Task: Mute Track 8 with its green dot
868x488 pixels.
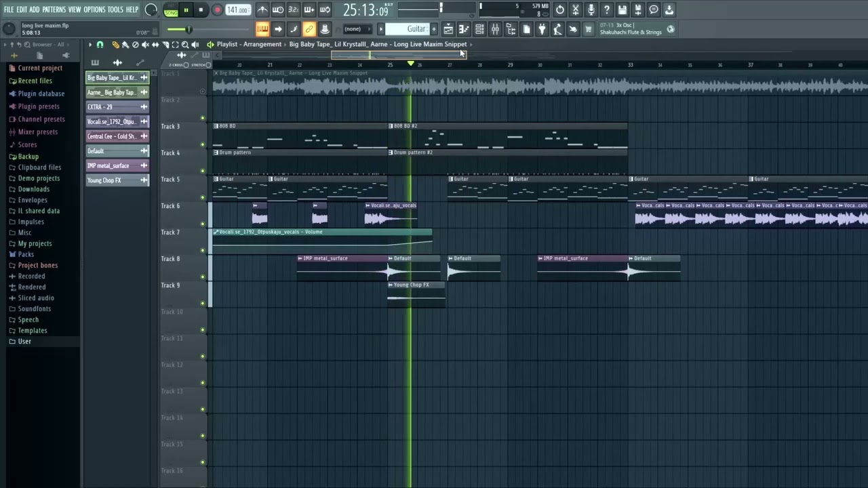Action: (202, 277)
